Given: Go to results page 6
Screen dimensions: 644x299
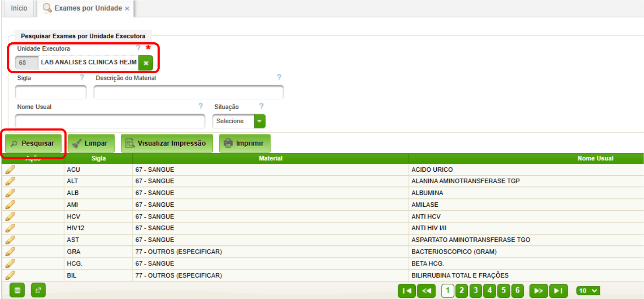Looking at the screenshot, I should tap(518, 291).
